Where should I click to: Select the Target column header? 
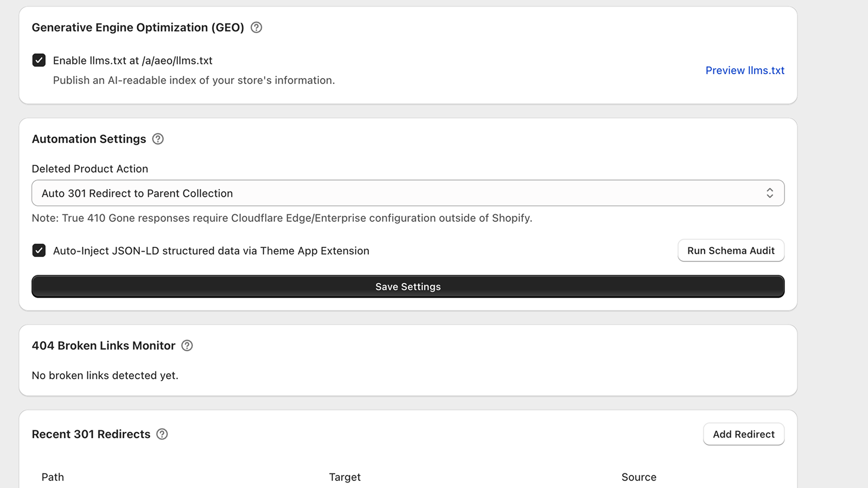(344, 477)
